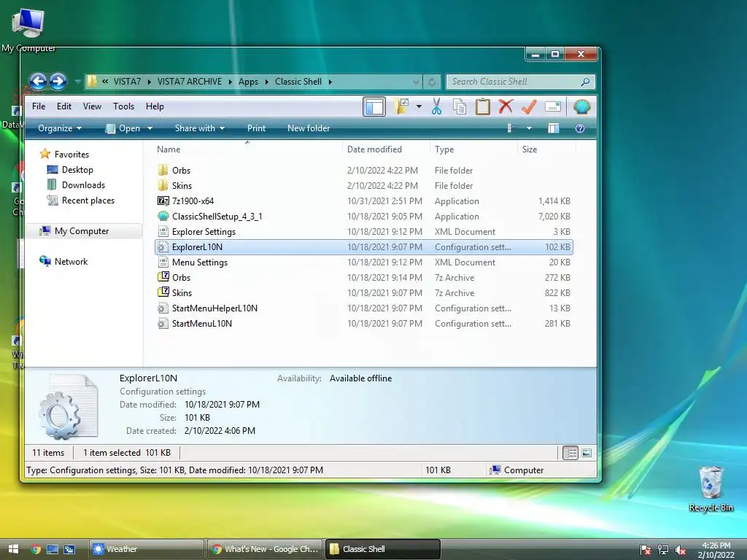Select the Orbs 7z Archive file
Viewport: 747px width, 560px height.
pos(364,277)
